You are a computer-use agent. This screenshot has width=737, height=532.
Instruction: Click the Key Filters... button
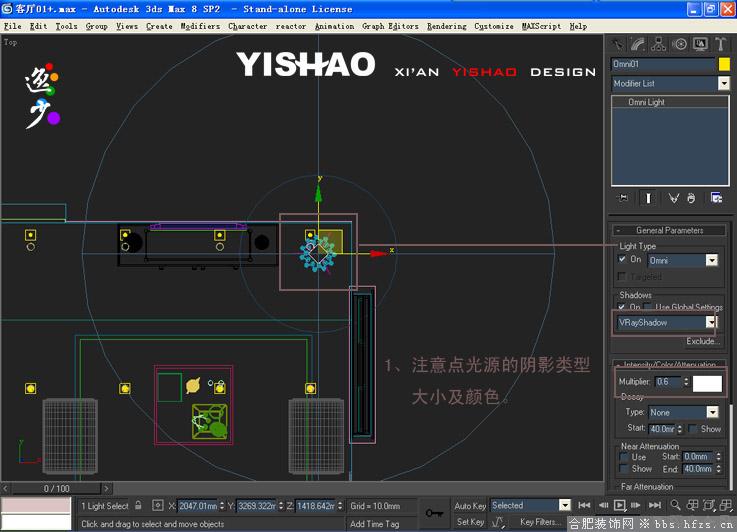click(x=539, y=522)
